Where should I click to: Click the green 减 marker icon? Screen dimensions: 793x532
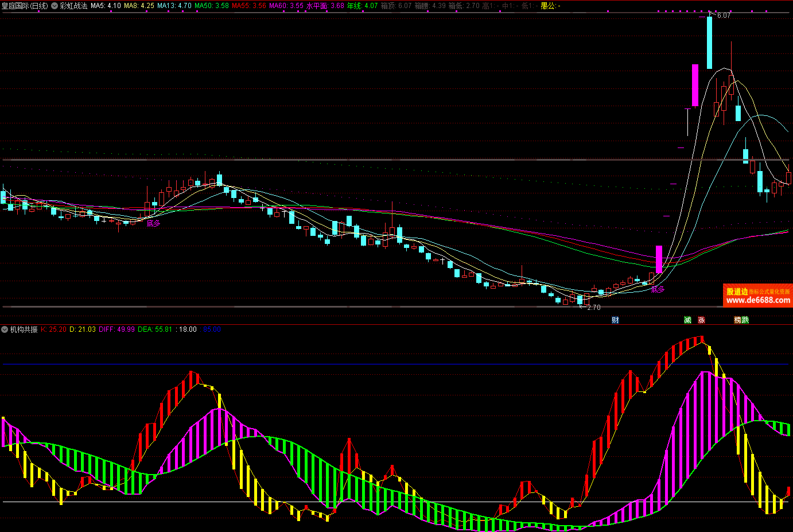[687, 320]
